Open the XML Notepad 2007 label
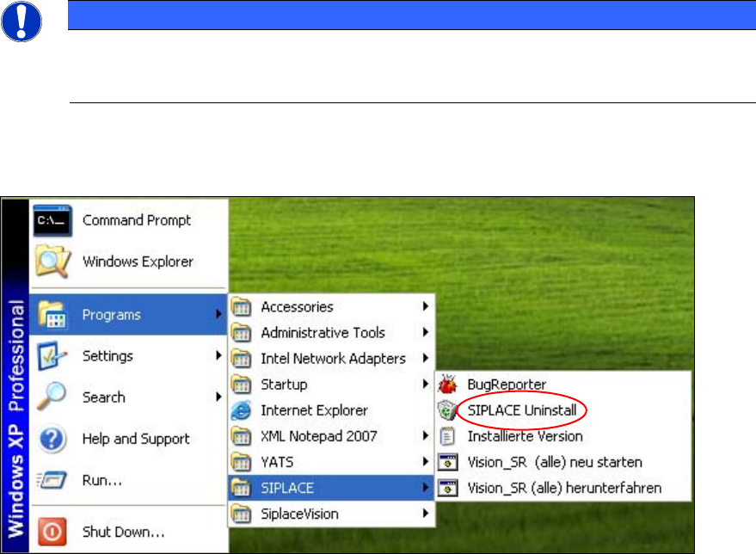 319,436
